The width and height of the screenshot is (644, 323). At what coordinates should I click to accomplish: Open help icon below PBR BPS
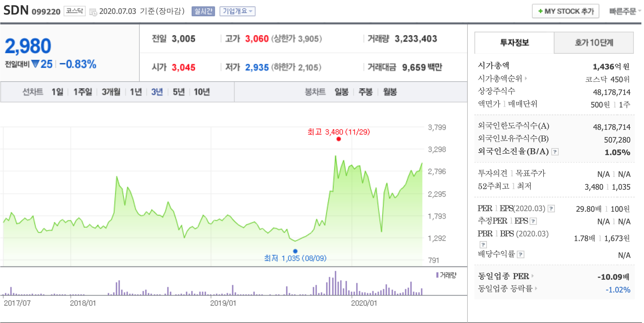[x=483, y=244]
